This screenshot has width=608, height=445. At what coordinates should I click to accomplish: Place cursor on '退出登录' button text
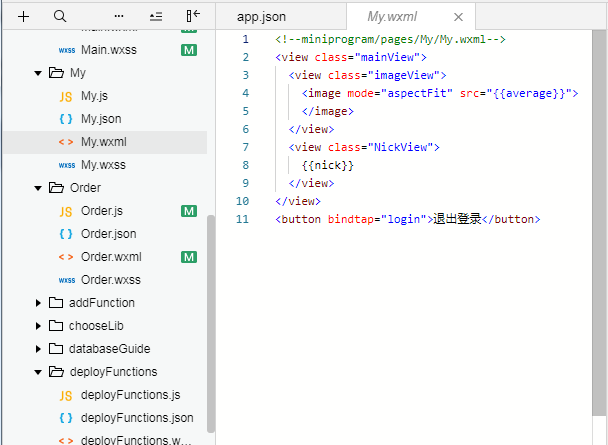tap(457, 219)
